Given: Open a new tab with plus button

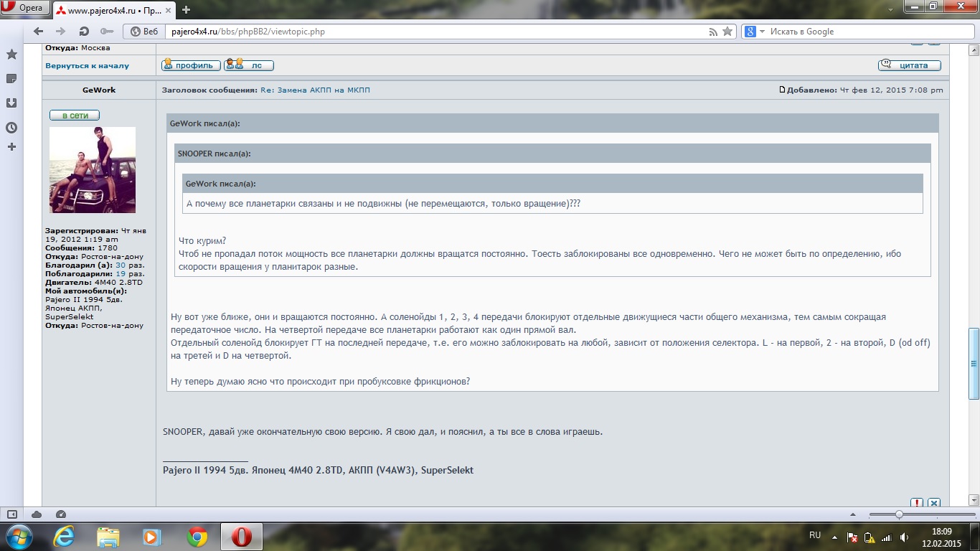Looking at the screenshot, I should 186,9.
